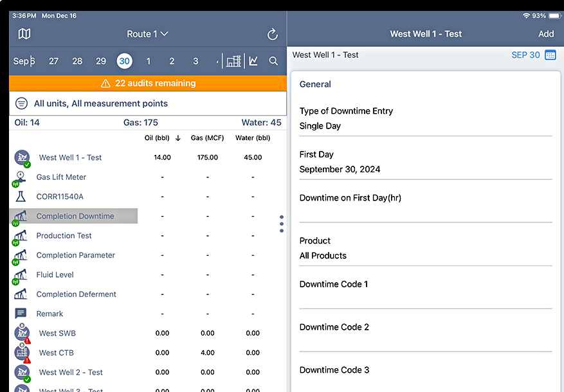Toggle the Oil column sort arrow

176,138
